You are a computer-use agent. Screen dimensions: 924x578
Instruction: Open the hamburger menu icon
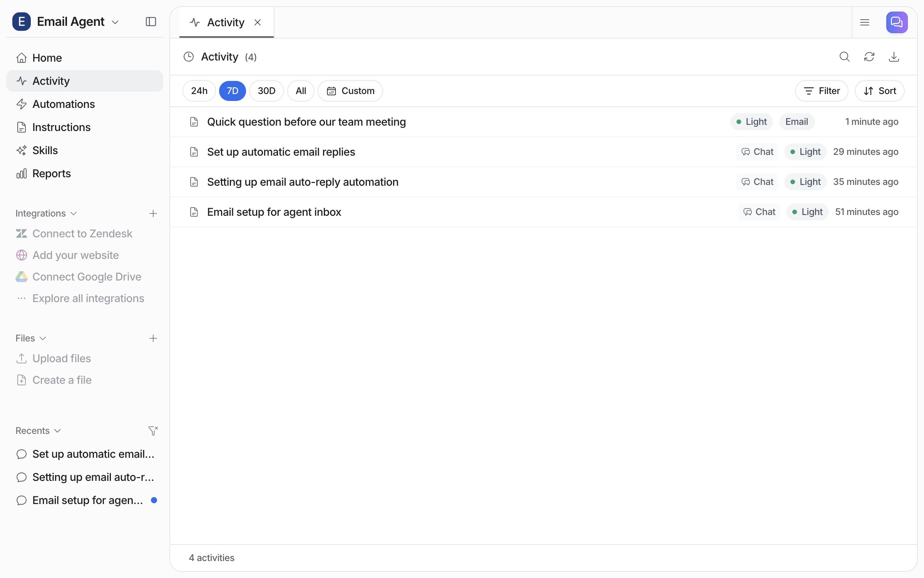click(x=865, y=22)
